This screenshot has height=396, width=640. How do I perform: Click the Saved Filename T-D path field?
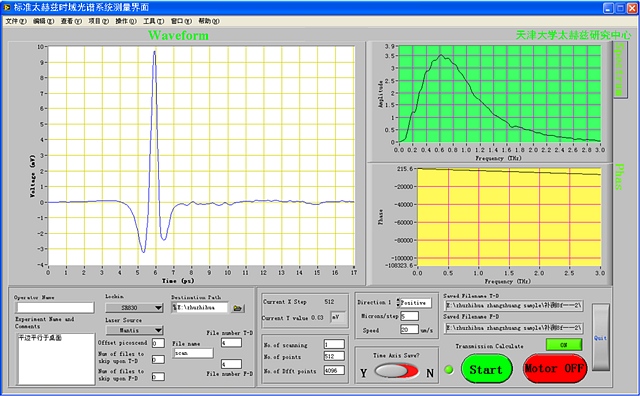pyautogui.click(x=513, y=305)
